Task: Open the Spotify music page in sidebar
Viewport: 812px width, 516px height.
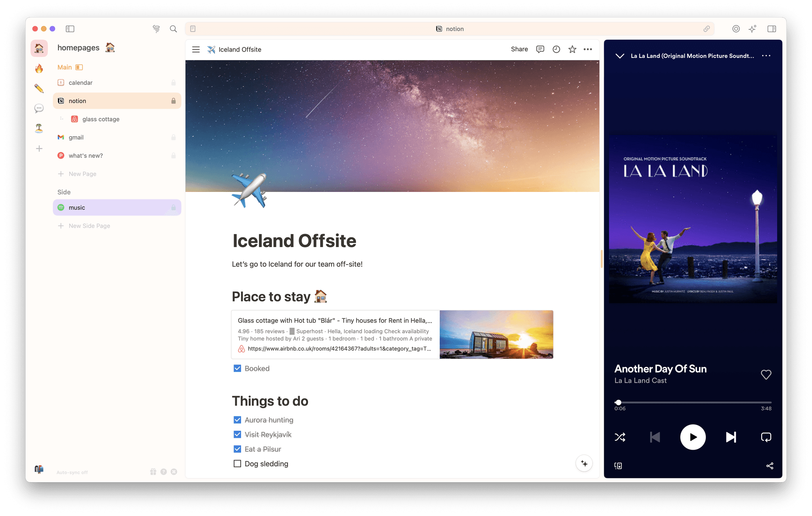Action: (77, 207)
